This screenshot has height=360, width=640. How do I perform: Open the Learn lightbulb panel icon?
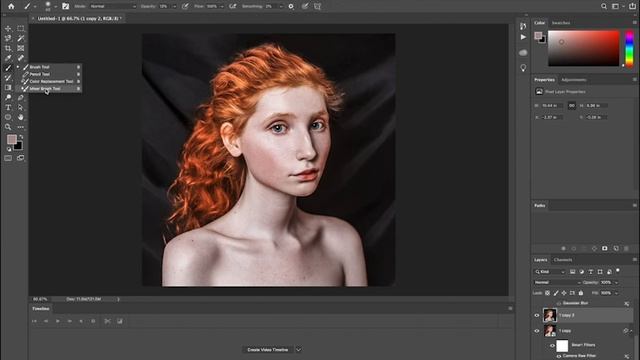point(523,68)
